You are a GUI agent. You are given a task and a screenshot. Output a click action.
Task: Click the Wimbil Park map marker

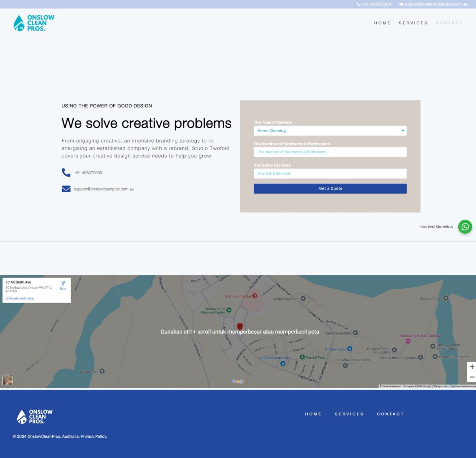coord(302,357)
